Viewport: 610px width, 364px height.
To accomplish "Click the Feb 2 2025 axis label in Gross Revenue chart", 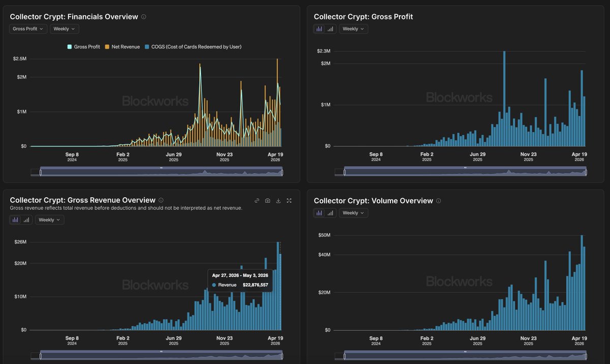I will [x=123, y=341].
